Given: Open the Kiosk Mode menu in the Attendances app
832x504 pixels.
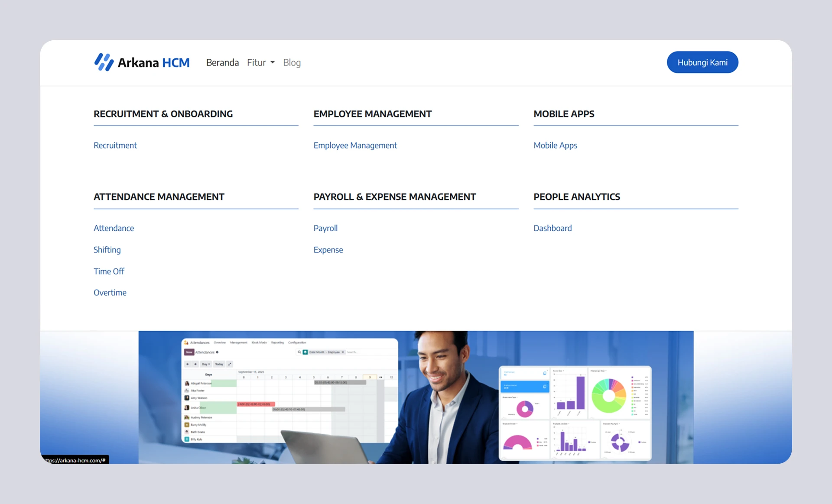Looking at the screenshot, I should 259,342.
